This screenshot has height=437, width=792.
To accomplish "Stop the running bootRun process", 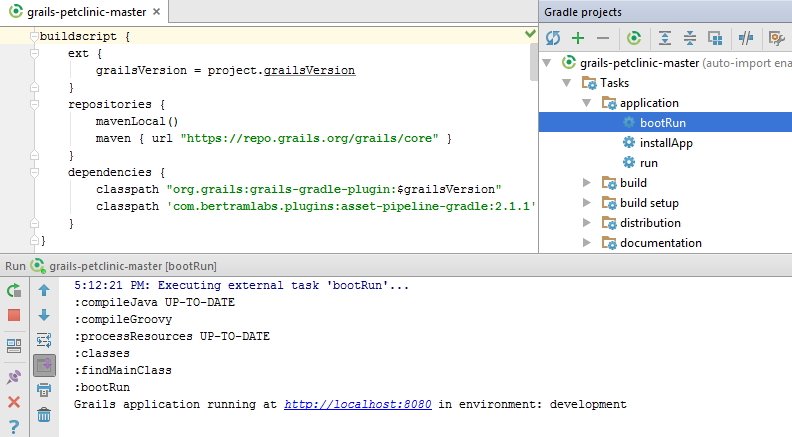I will pyautogui.click(x=14, y=315).
